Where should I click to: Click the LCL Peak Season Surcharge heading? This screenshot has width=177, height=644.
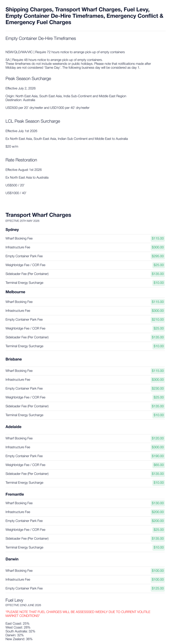click(x=33, y=121)
